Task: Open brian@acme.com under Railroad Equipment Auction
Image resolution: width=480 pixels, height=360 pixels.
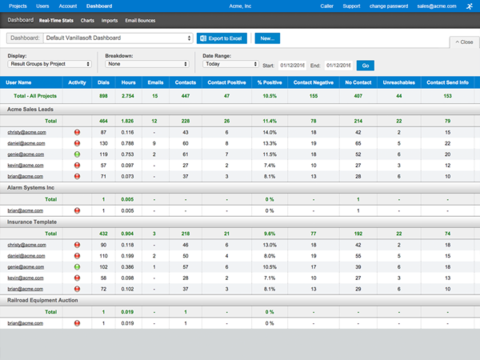Action: 25,323
